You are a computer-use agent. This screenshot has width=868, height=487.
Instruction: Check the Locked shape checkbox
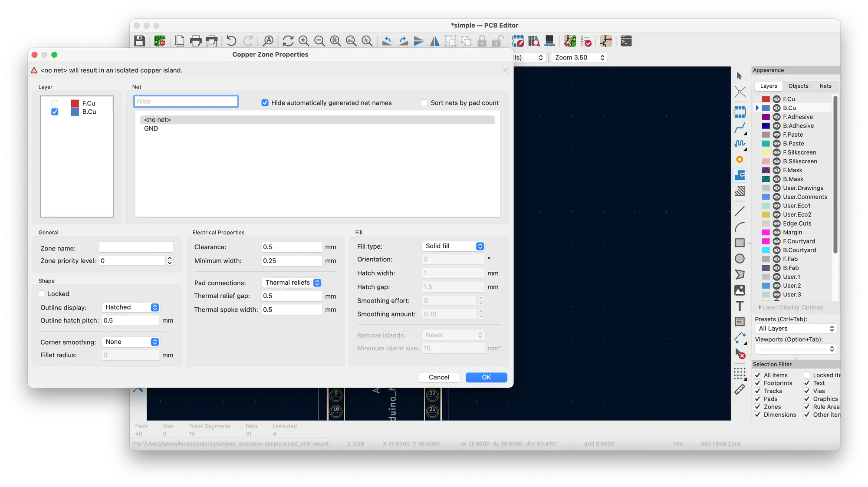click(42, 294)
